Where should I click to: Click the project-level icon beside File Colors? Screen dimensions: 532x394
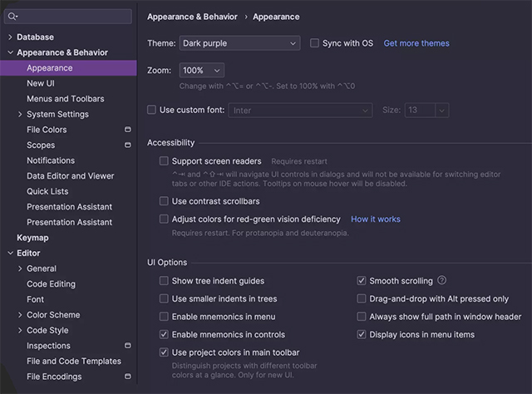128,130
